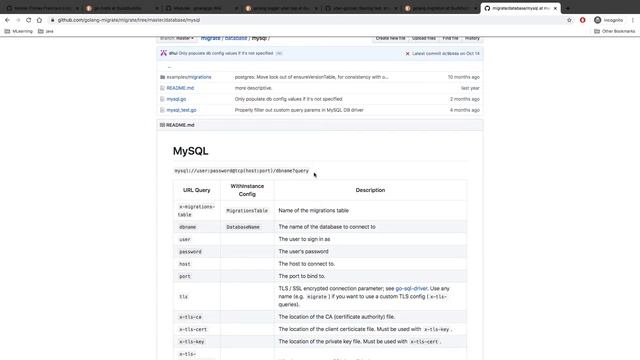Click the padlock icon in the address bar
The width and height of the screenshot is (640, 360).
pos(52,20)
